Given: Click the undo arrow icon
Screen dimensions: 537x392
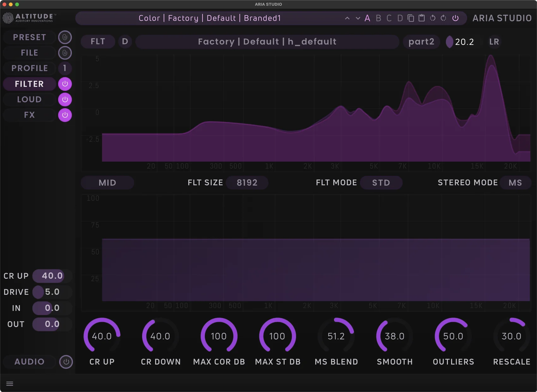Looking at the screenshot, I should pyautogui.click(x=432, y=18).
